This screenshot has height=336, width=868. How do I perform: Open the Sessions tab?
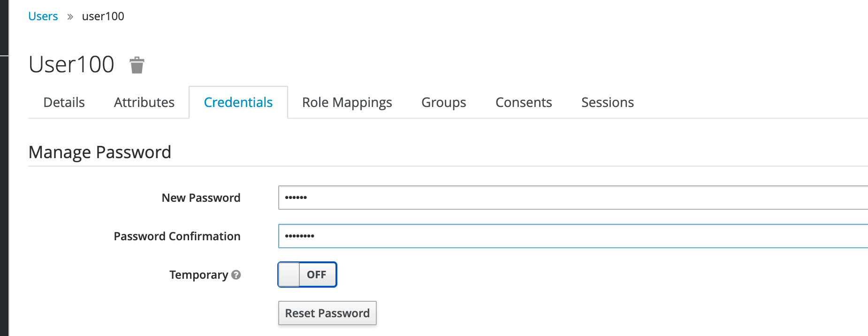607,102
